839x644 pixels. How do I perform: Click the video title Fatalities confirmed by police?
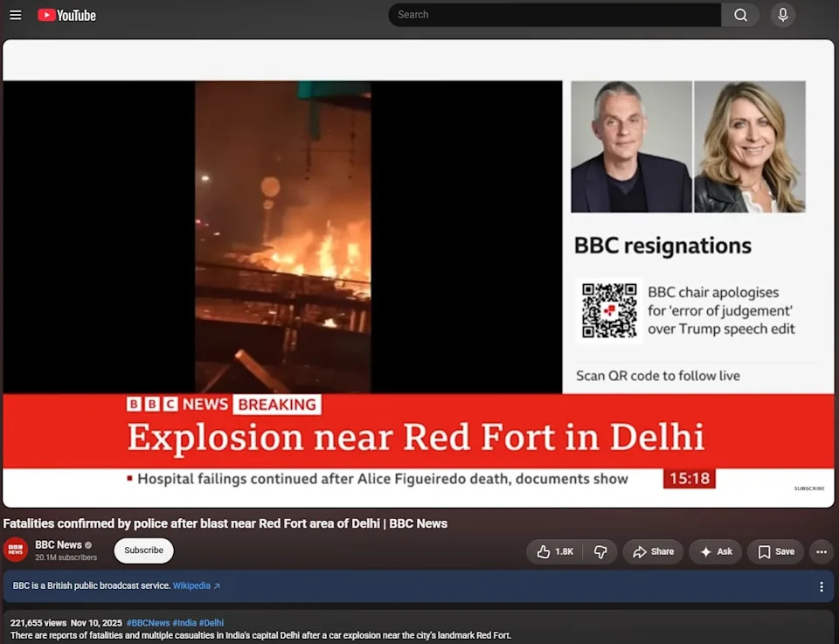(x=225, y=523)
